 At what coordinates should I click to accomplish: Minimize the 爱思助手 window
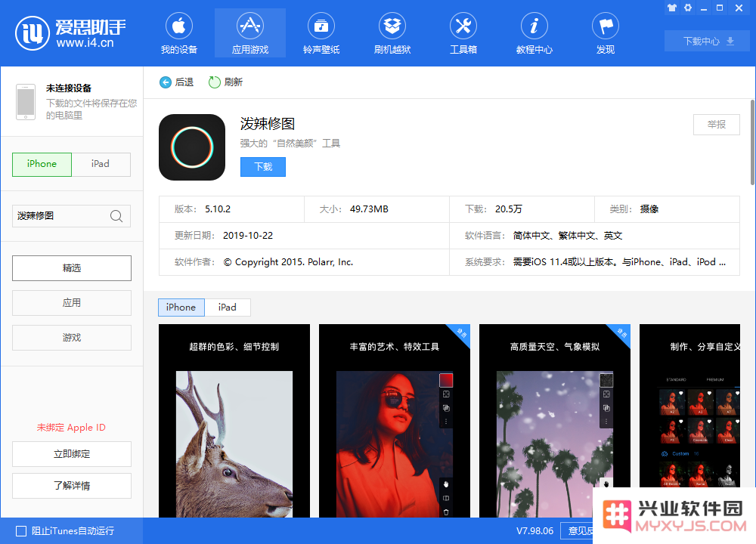(x=704, y=8)
